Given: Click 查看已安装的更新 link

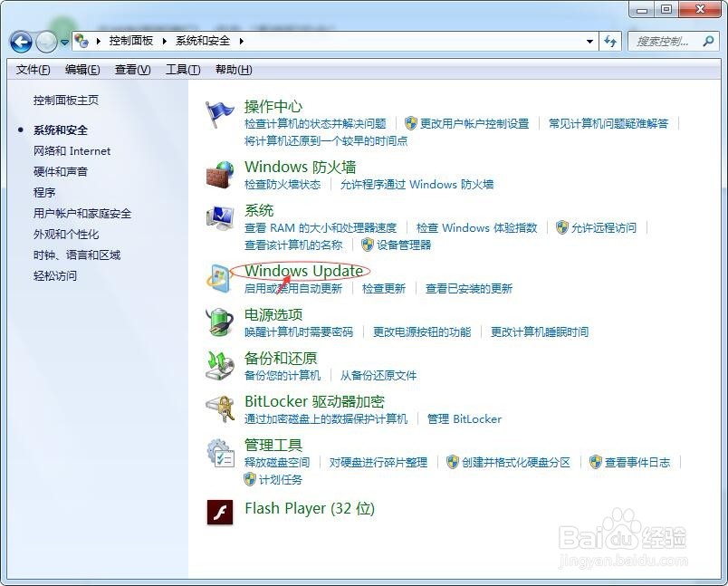Looking at the screenshot, I should click(x=468, y=288).
